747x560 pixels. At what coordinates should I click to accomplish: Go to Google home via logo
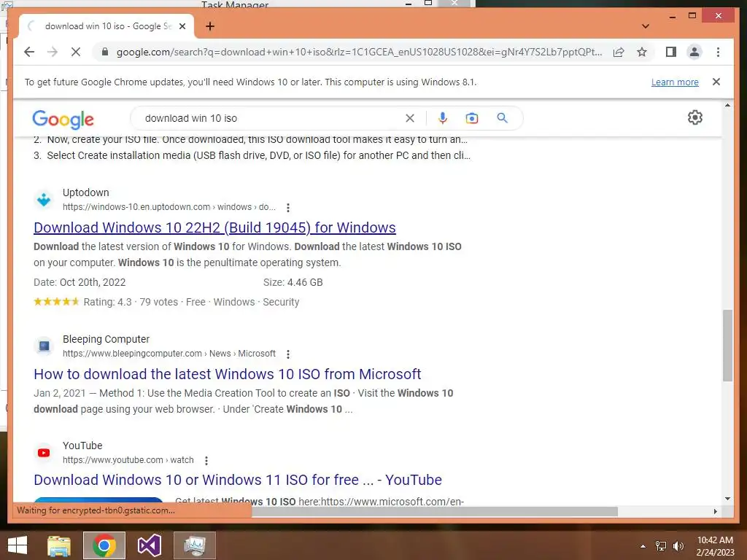point(63,119)
